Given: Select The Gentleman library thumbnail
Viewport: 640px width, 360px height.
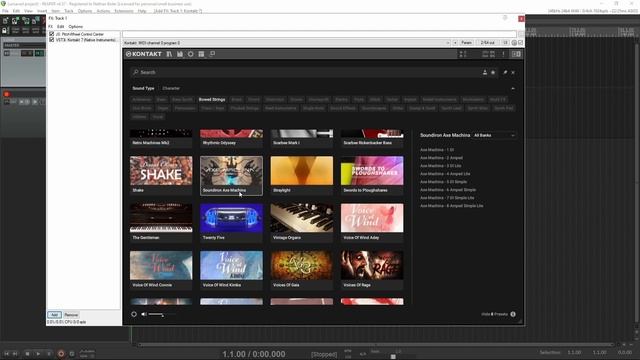Looking at the screenshot, I should click(x=161, y=222).
